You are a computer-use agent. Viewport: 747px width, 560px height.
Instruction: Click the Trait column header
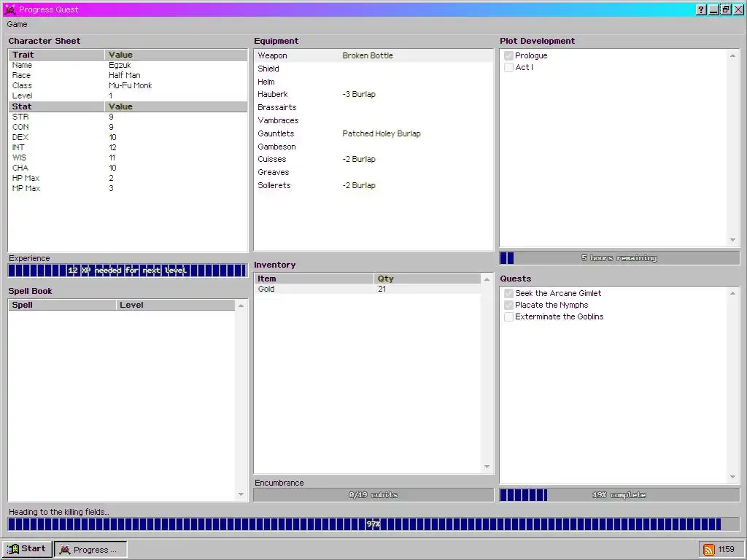[56, 55]
